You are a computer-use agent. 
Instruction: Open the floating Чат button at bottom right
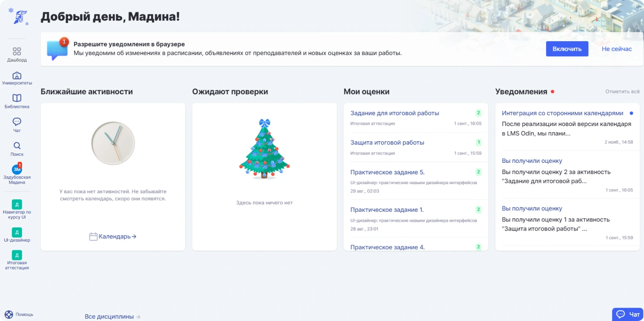pos(628,314)
